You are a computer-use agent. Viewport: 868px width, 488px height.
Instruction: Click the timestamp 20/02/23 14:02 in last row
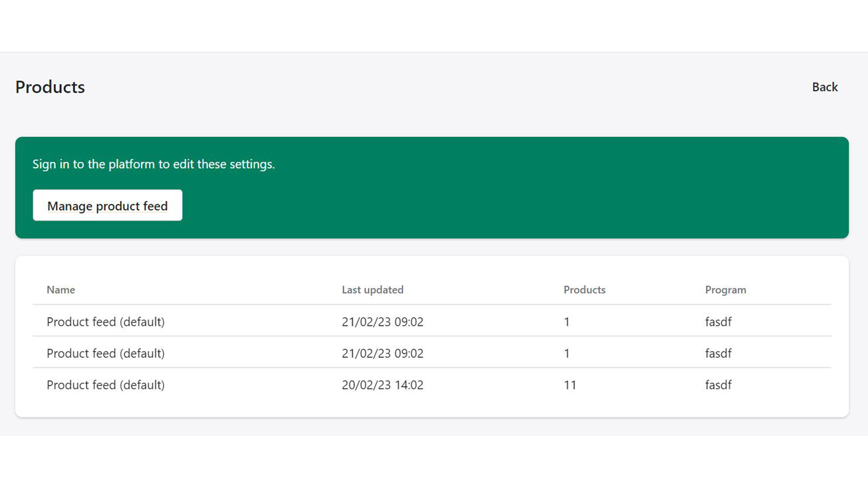pyautogui.click(x=382, y=385)
